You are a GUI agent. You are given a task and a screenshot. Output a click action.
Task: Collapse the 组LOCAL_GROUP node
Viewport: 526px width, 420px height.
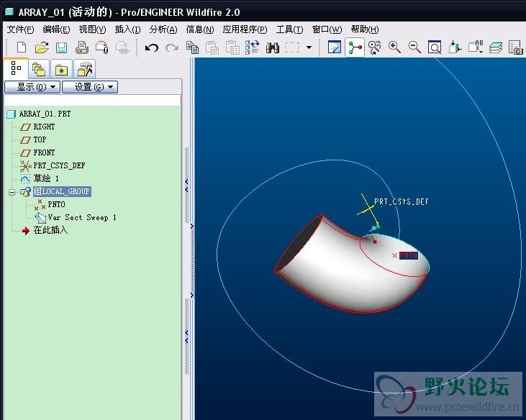[x=12, y=192]
